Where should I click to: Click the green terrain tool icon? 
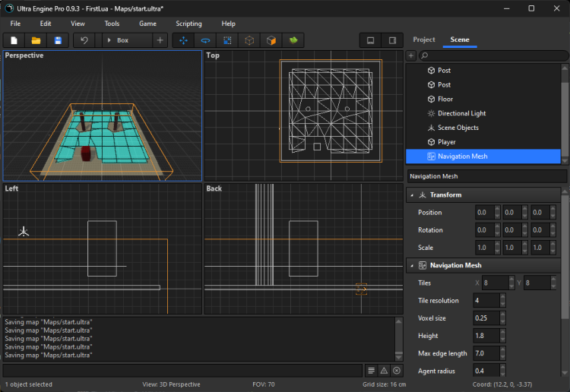[x=293, y=40]
